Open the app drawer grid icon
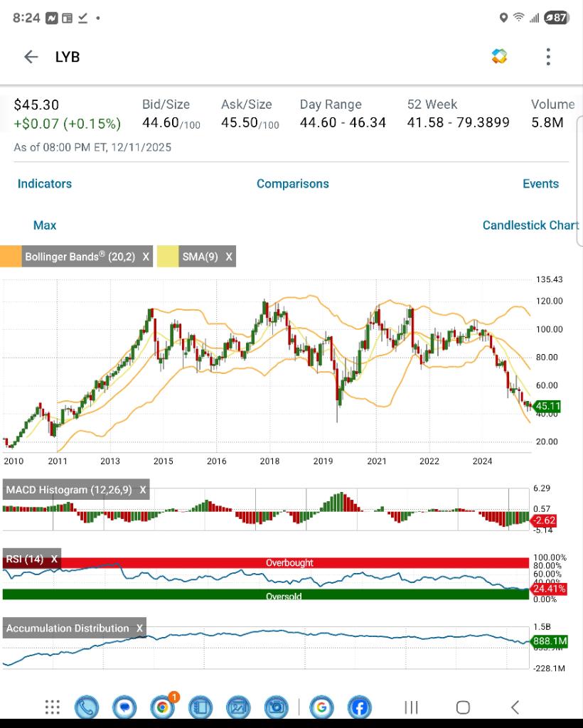The width and height of the screenshot is (583, 728). 53,707
